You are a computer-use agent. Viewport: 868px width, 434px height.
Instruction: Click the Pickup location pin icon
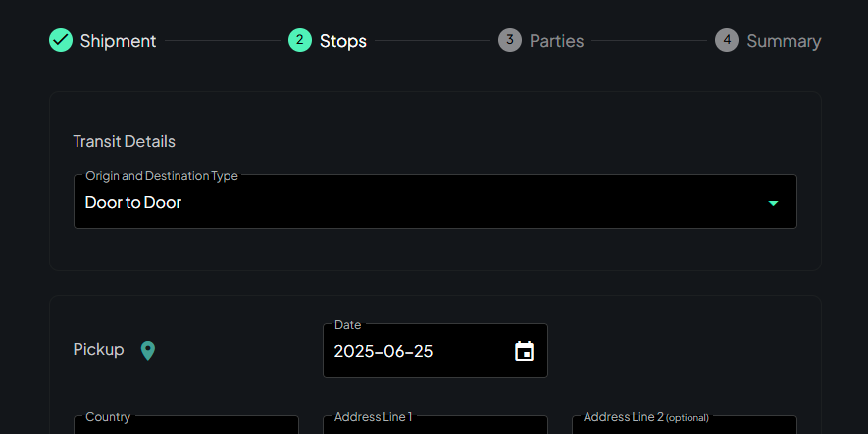148,350
